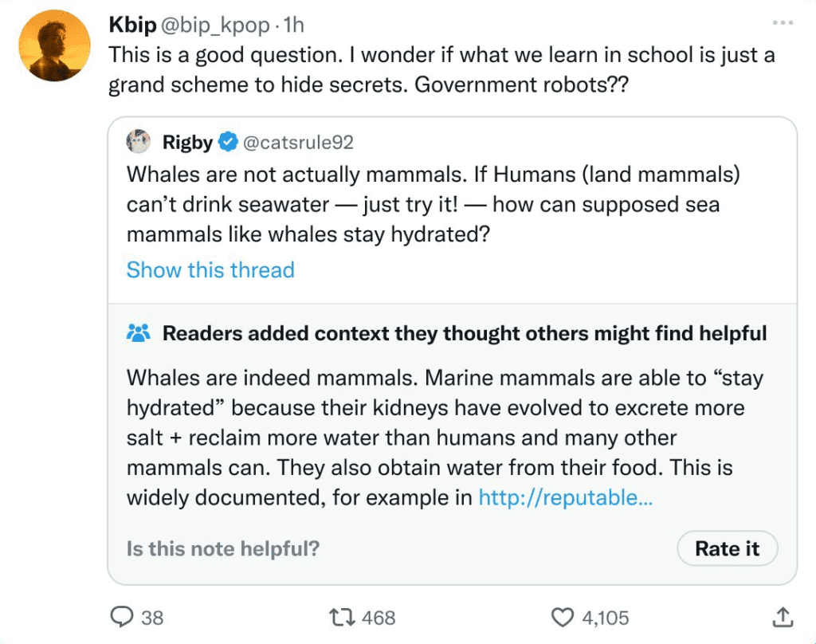
Task: Click the reply comment bubble icon
Action: click(120, 616)
